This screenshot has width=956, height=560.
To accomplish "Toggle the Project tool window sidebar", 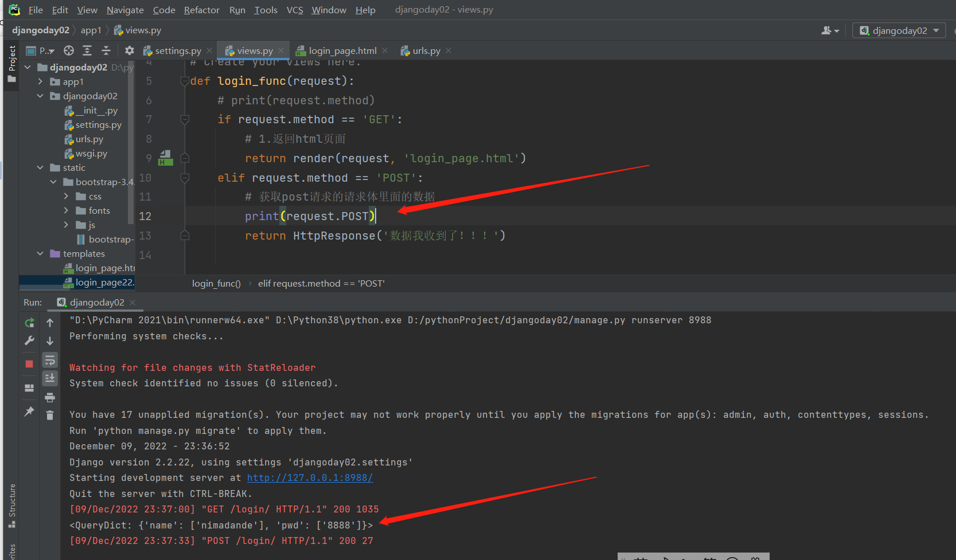I will pos(11,64).
